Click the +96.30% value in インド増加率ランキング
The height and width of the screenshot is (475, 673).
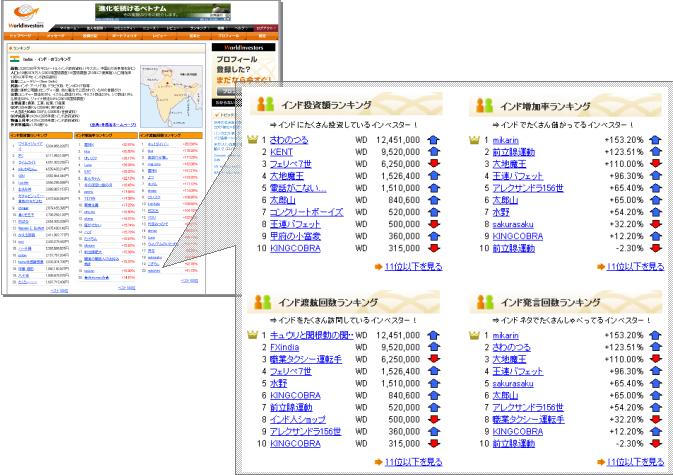click(x=627, y=175)
